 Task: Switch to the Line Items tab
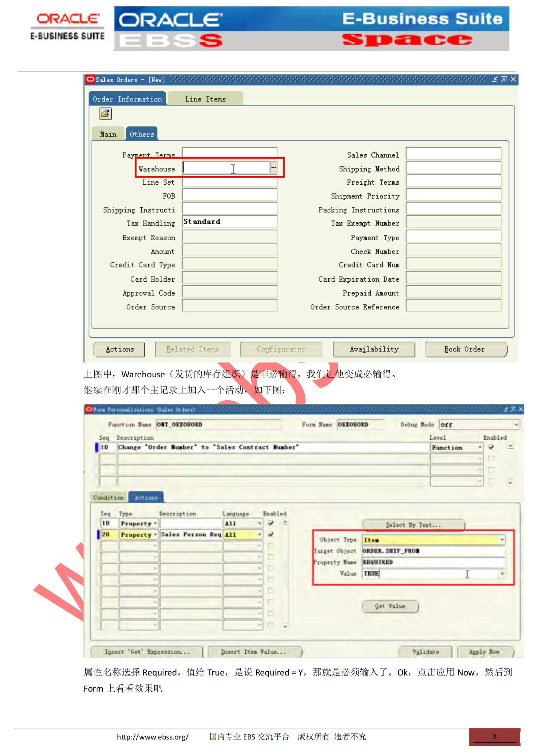pos(205,99)
